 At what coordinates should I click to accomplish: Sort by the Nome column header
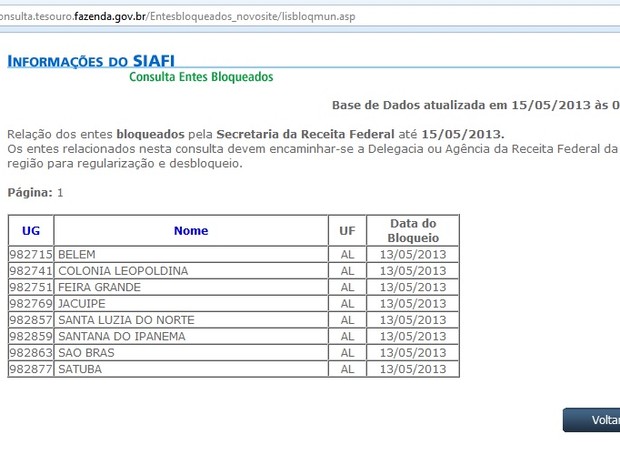click(191, 231)
